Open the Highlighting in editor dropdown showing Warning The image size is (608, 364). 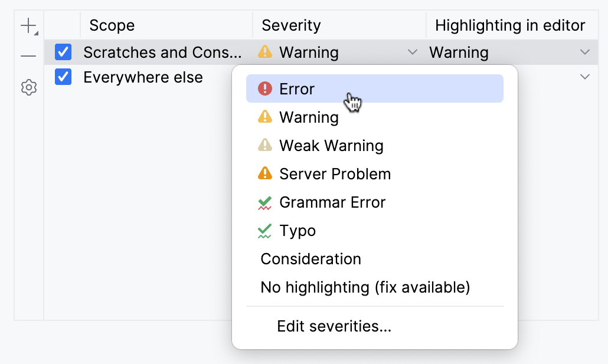(x=584, y=52)
